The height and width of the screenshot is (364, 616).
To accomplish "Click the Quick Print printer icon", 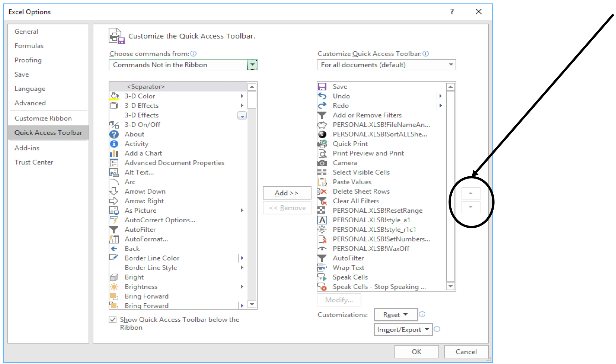I will pyautogui.click(x=322, y=144).
